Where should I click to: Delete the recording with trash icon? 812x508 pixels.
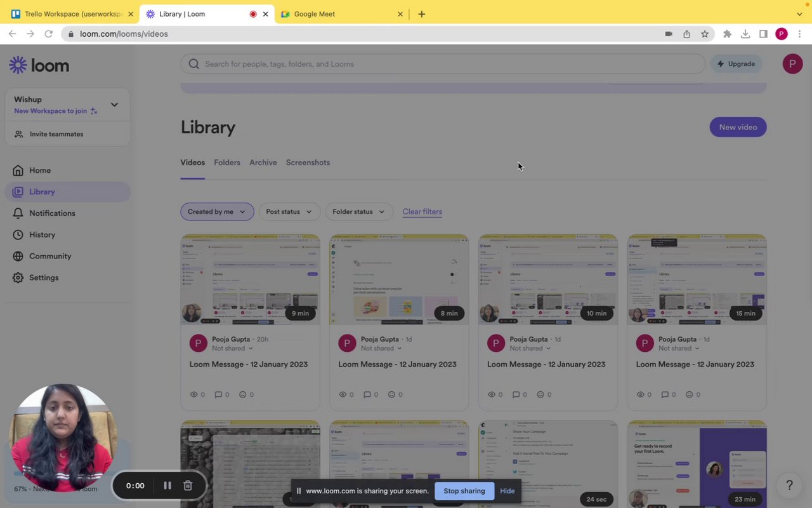click(x=188, y=485)
